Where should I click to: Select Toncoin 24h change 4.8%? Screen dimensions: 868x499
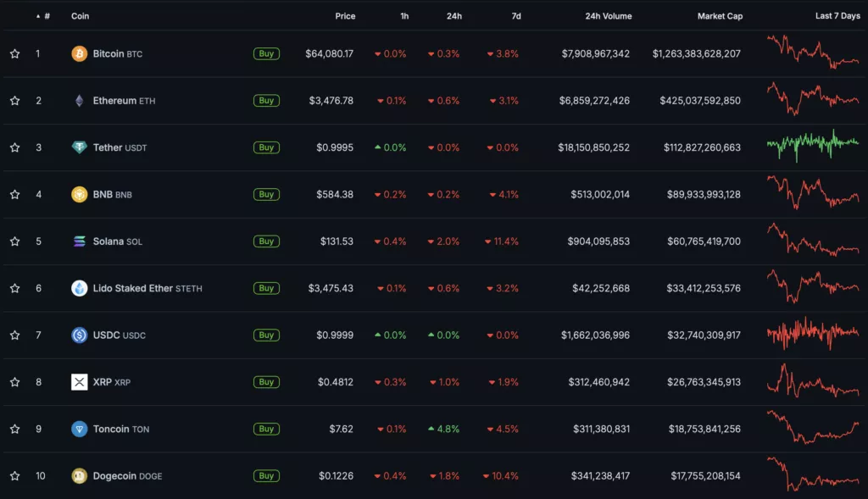(x=444, y=429)
